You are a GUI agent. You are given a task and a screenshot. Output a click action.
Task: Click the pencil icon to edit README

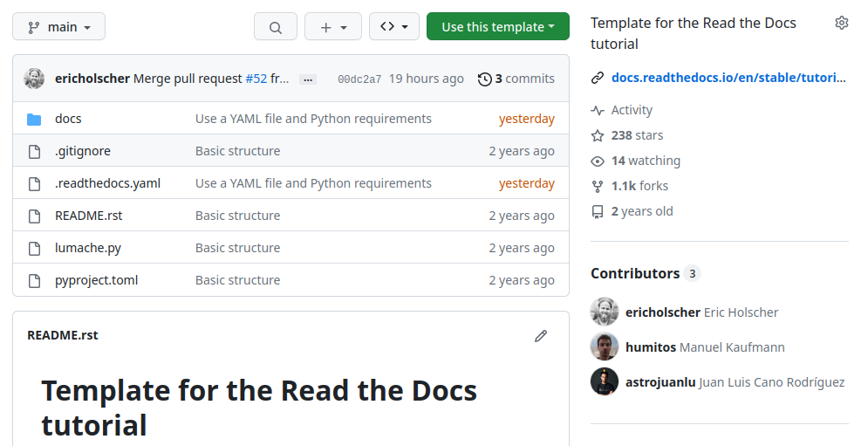541,336
